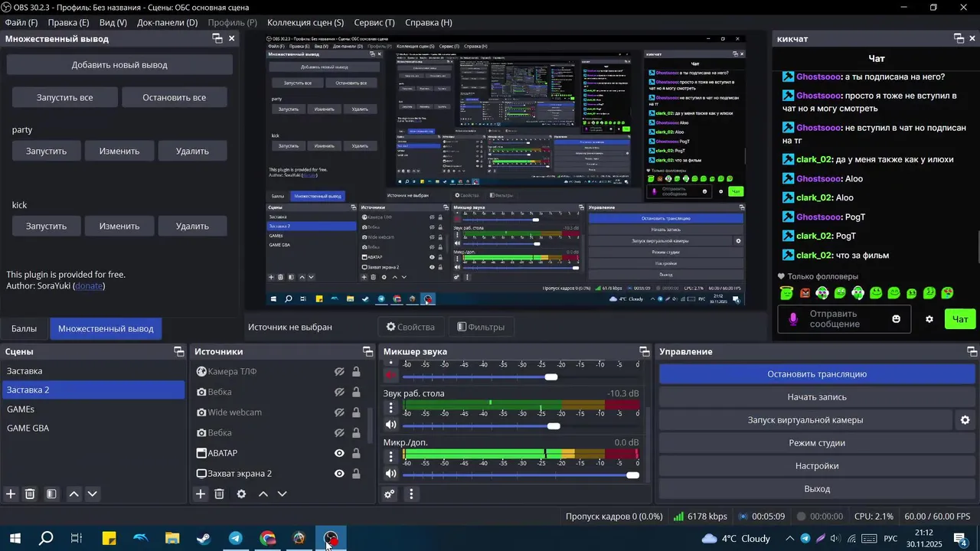This screenshot has width=980, height=551.
Task: Open scene filters icon in Сцены panel
Action: [51, 494]
